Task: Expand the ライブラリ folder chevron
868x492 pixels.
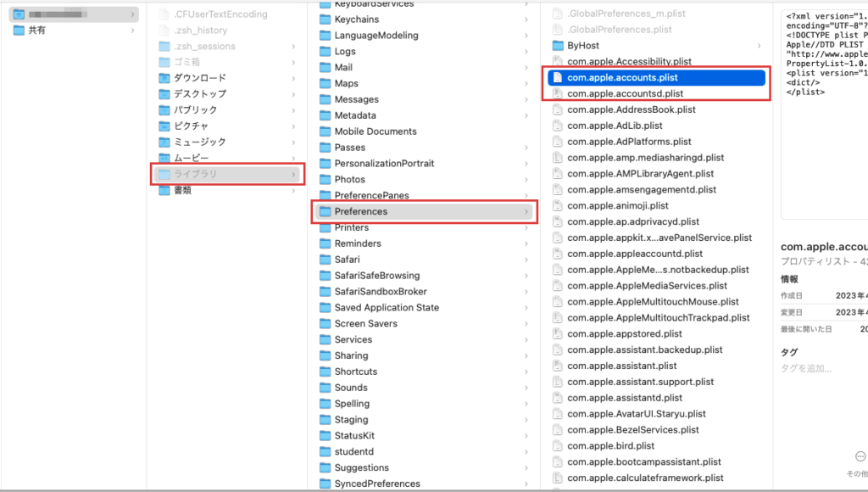Action: pos(293,175)
